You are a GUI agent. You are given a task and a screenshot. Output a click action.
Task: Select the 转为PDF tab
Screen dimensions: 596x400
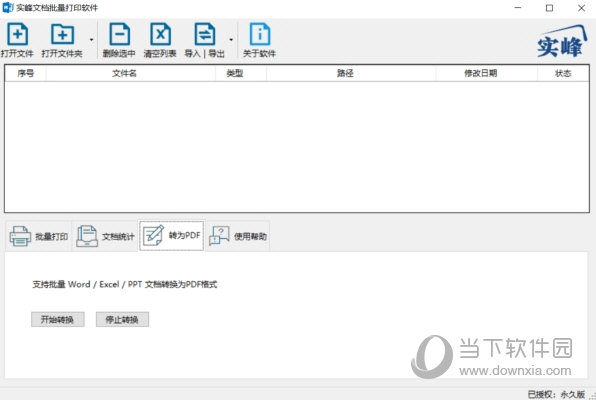click(171, 236)
